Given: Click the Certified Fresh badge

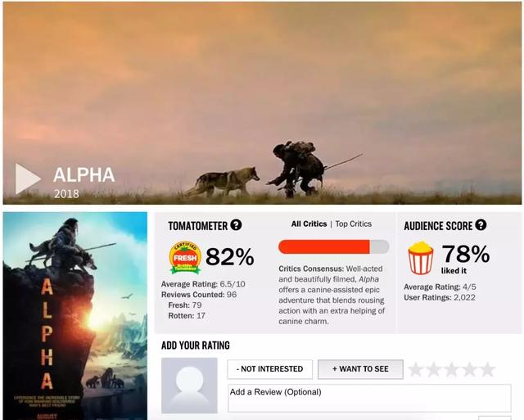Looking at the screenshot, I should [185, 258].
